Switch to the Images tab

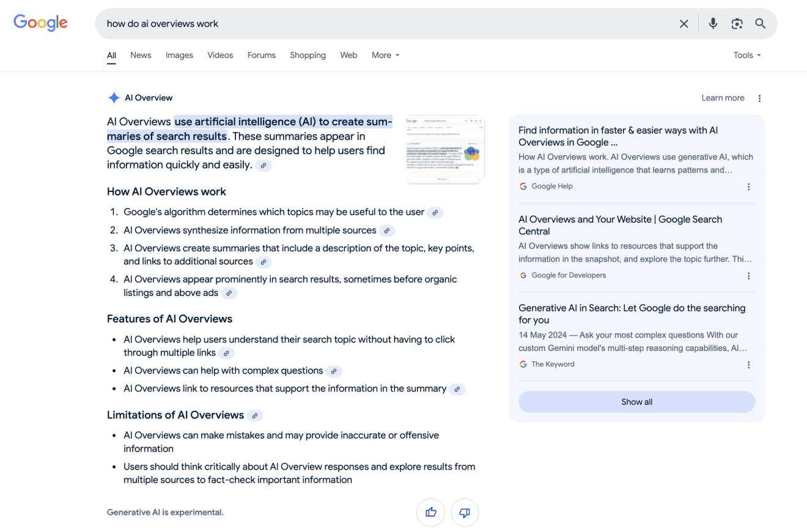[x=179, y=55]
